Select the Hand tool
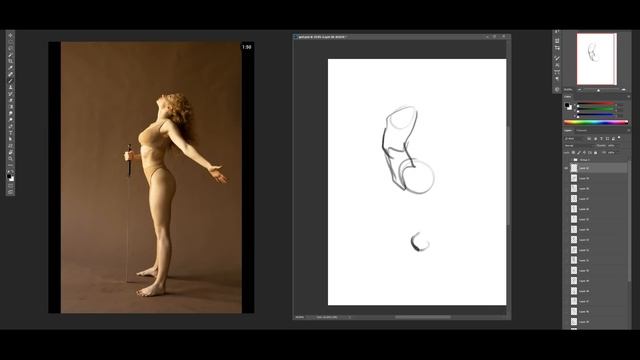Screen dimensions: 640x360 tap(11, 152)
